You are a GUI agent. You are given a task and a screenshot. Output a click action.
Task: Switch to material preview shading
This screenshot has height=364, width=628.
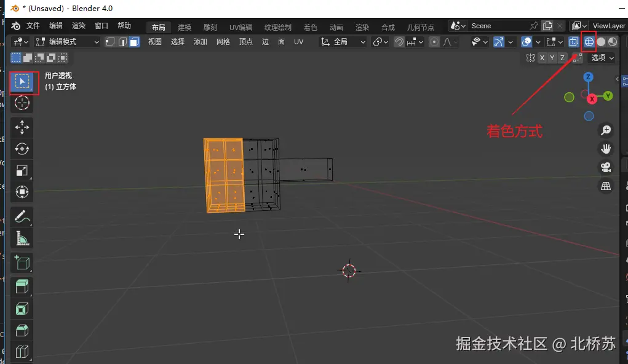point(613,42)
